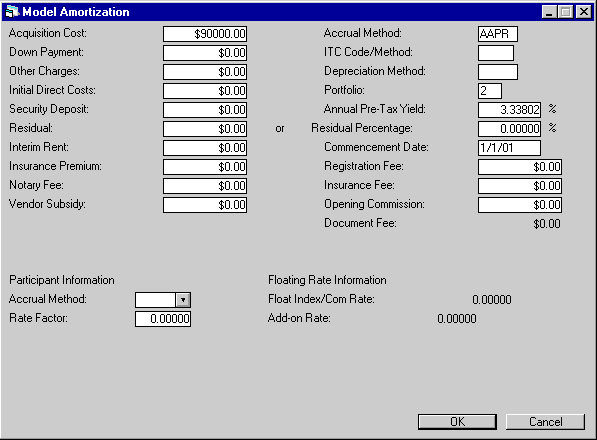
Task: Confirm with the OK button
Action: 457,422
